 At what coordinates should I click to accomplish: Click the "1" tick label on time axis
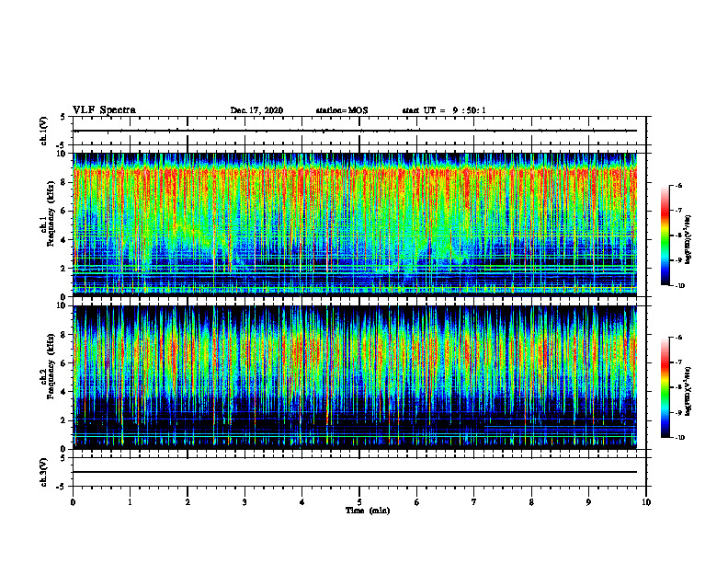130,502
